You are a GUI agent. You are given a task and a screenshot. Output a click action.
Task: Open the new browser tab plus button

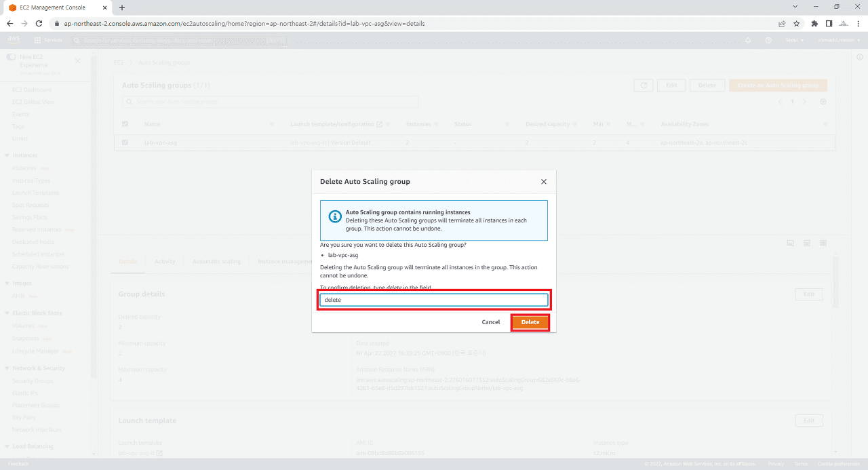pyautogui.click(x=122, y=7)
